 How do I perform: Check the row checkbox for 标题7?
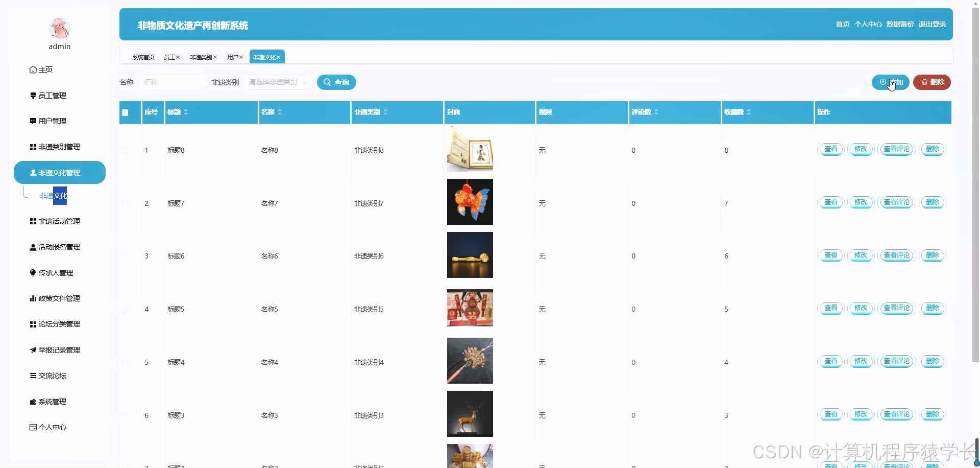point(125,203)
